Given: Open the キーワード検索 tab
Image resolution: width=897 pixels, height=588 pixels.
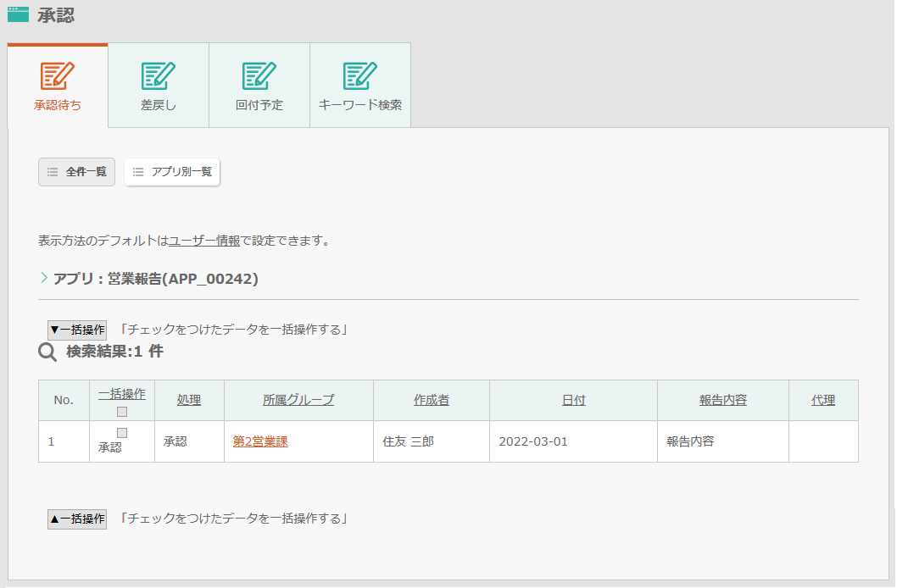Looking at the screenshot, I should tap(359, 85).
